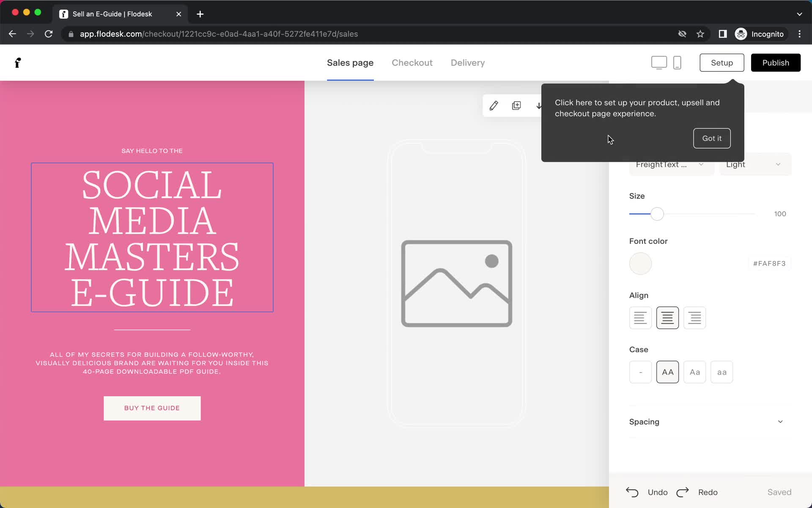Select left text align option
The height and width of the screenshot is (508, 812).
tap(640, 317)
